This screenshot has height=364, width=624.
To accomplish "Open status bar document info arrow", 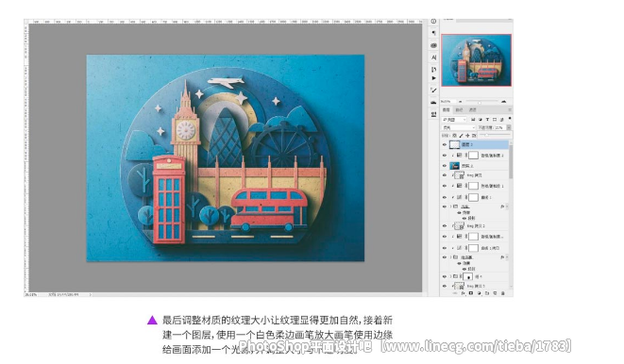I will 91,294.
